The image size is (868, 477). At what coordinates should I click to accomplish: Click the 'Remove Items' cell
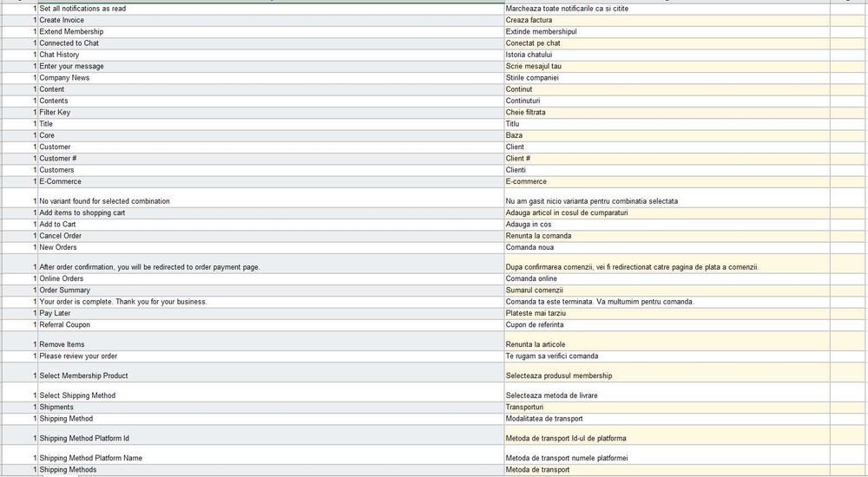pos(271,342)
